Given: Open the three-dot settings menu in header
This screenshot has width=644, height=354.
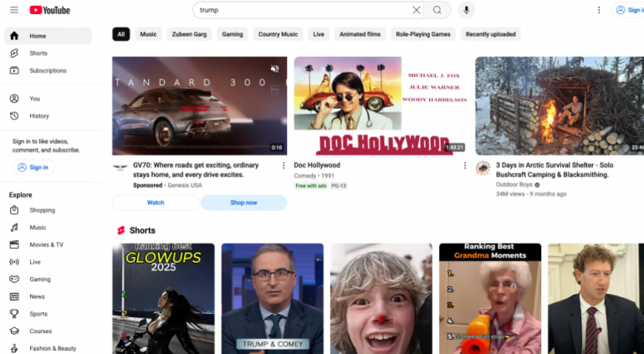Looking at the screenshot, I should 599,10.
